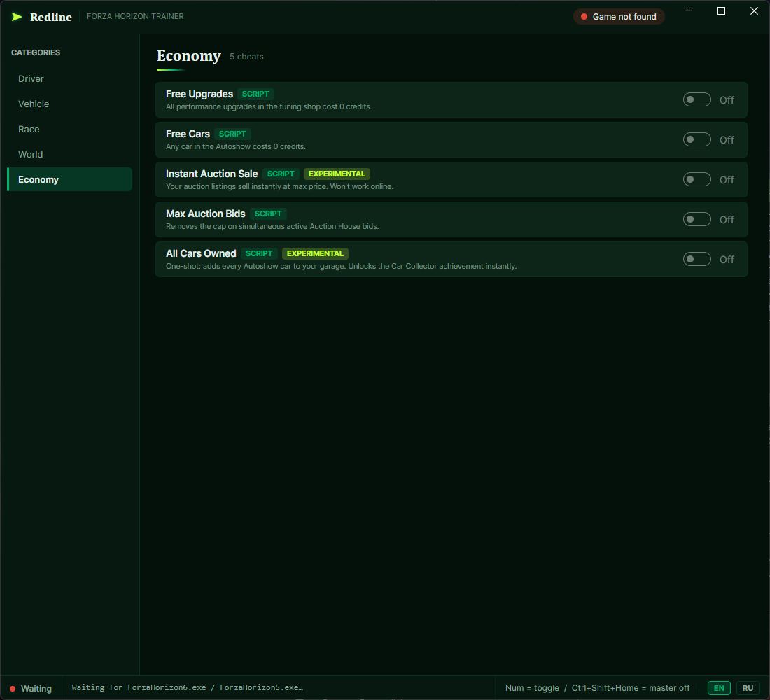The image size is (770, 700).
Task: Click the Free Cars cheat title
Action: 188,134
